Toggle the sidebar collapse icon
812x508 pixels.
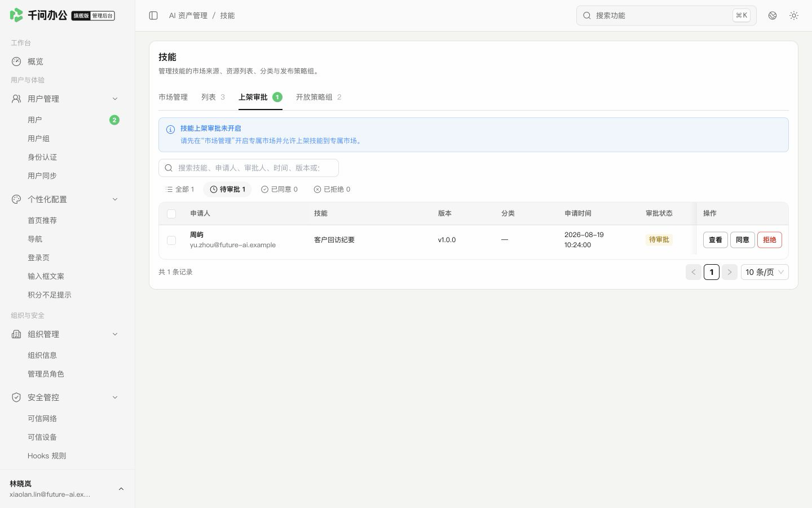point(153,16)
